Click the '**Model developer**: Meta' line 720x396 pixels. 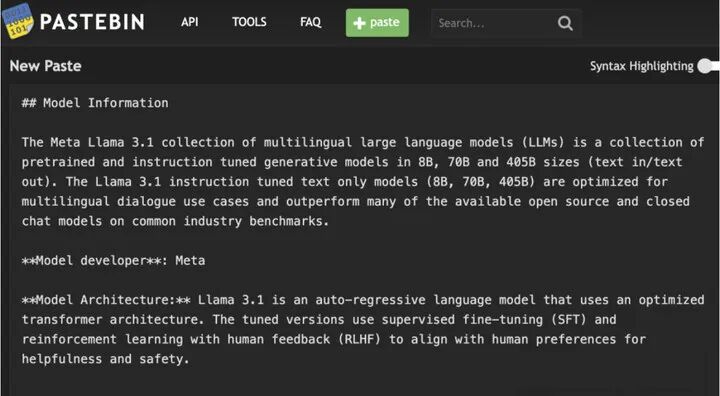coord(113,260)
